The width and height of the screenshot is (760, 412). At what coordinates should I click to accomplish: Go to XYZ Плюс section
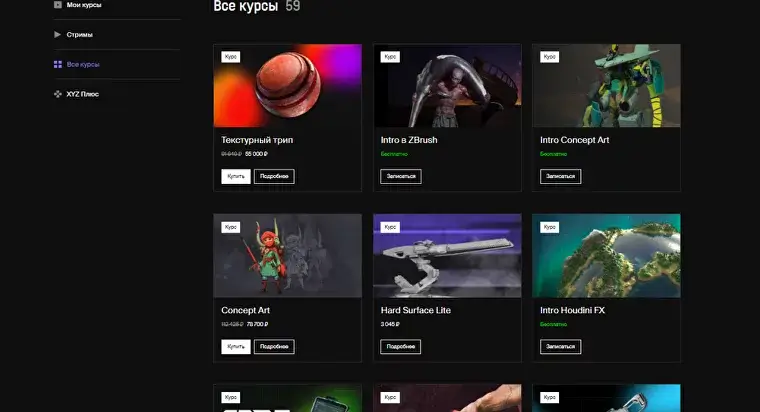pyautogui.click(x=83, y=94)
